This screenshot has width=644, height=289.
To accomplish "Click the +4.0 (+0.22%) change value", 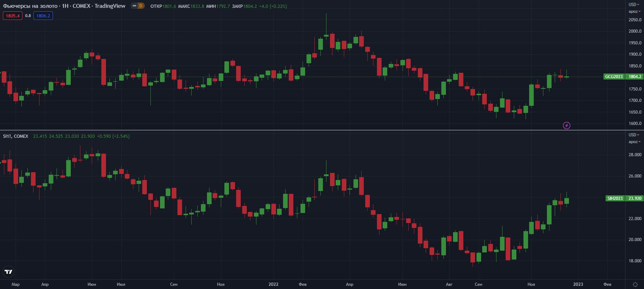I will click(273, 6).
